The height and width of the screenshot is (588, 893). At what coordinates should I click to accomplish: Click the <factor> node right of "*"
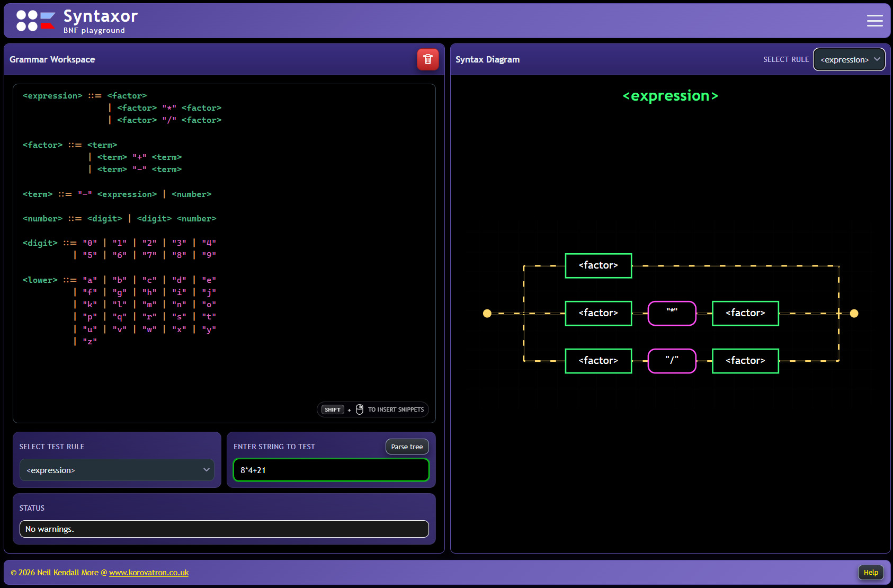pos(745,313)
